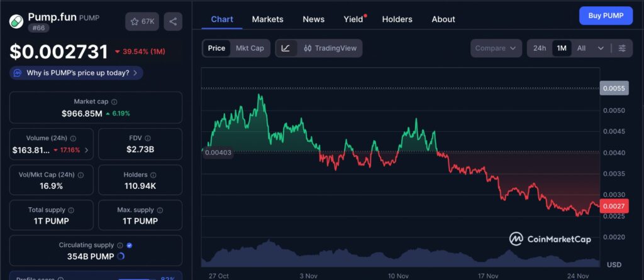Image resolution: width=644 pixels, height=280 pixels.
Task: Open FDV info icon
Action: 148,138
